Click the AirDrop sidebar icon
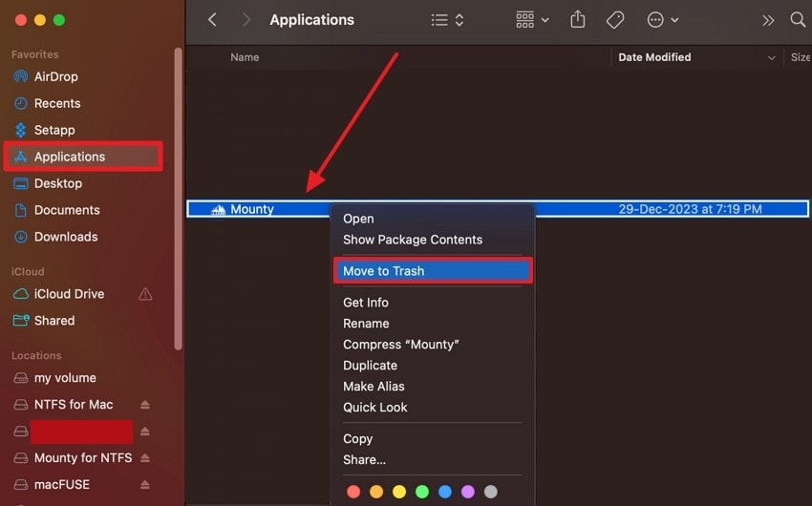The width and height of the screenshot is (812, 506). [x=21, y=76]
